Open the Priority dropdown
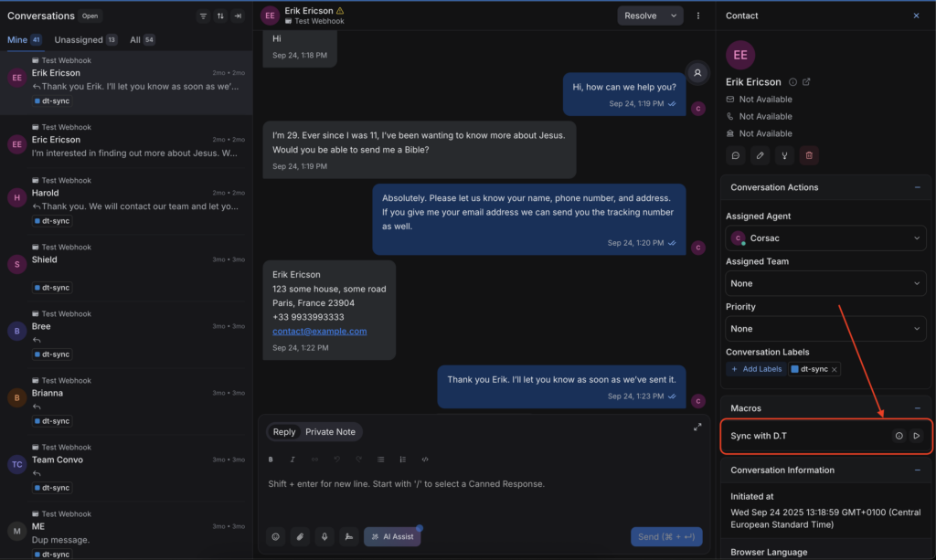Viewport: 936px width, 560px height. (825, 329)
